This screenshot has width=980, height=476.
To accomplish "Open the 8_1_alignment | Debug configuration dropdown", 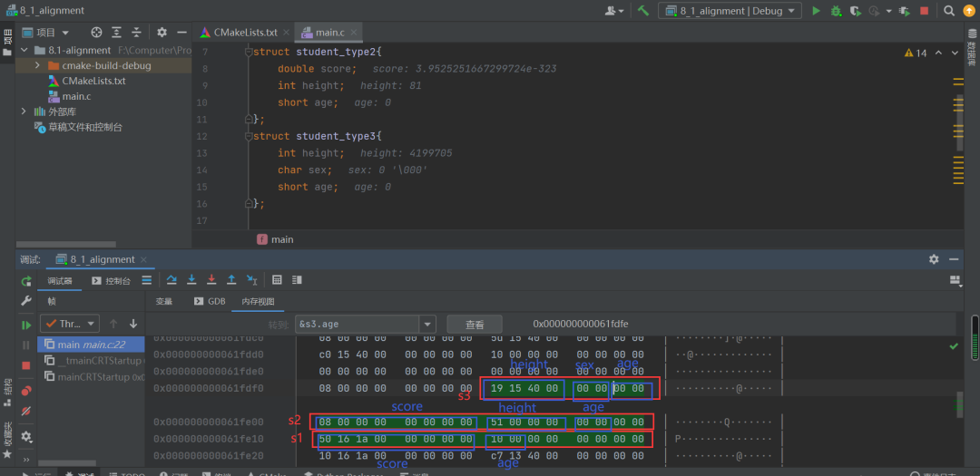I will coord(730,11).
